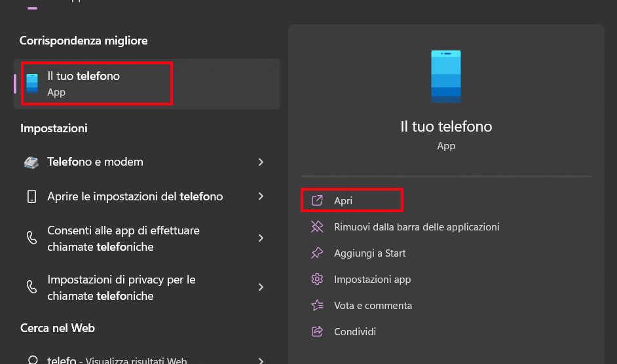The width and height of the screenshot is (617, 364).
Task: Select the Il tuo telefono best match result
Action: pyautogui.click(x=97, y=83)
